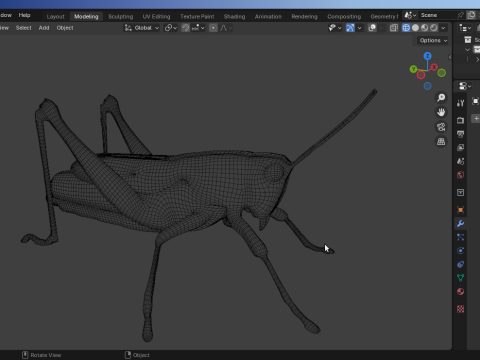Open the orange Object properties tab
Screen dimensions: 480x360
pyautogui.click(x=461, y=210)
